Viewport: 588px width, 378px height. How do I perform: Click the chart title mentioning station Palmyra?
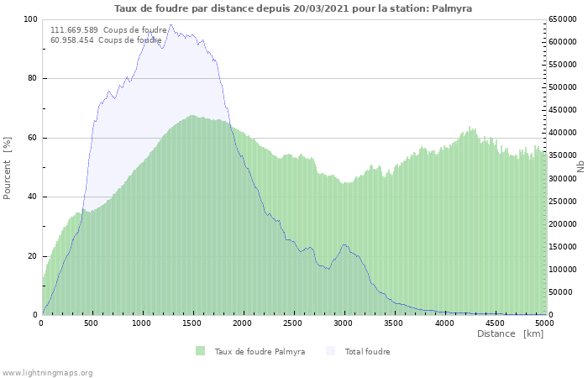pyautogui.click(x=293, y=8)
